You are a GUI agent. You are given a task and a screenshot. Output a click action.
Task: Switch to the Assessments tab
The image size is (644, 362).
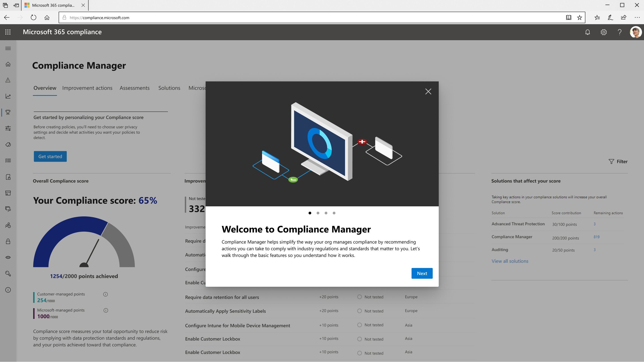(x=134, y=88)
